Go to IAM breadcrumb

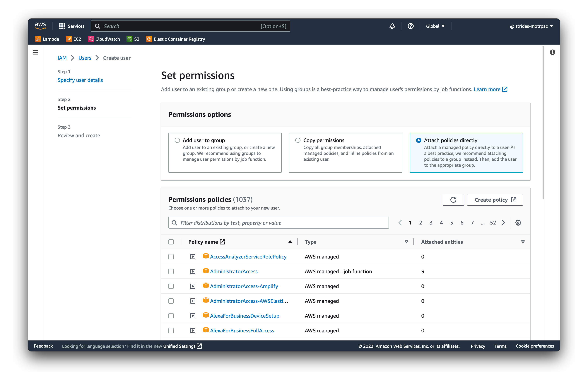pyautogui.click(x=62, y=58)
